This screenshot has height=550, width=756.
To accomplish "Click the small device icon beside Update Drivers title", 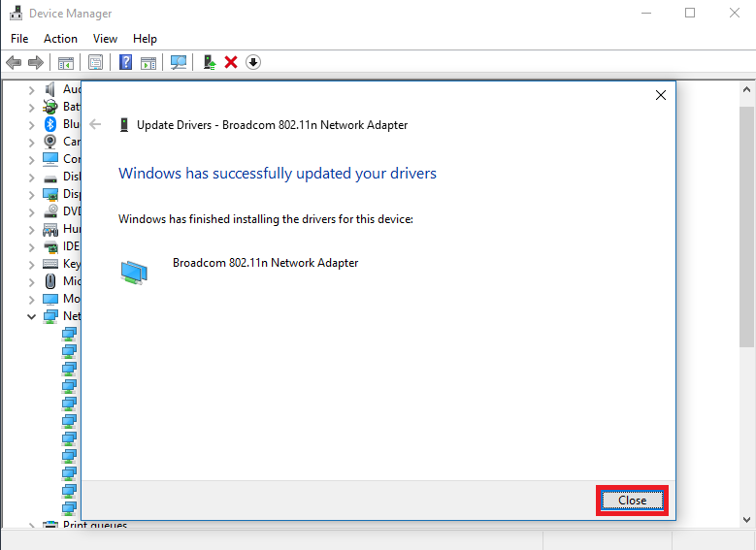I will coord(124,125).
